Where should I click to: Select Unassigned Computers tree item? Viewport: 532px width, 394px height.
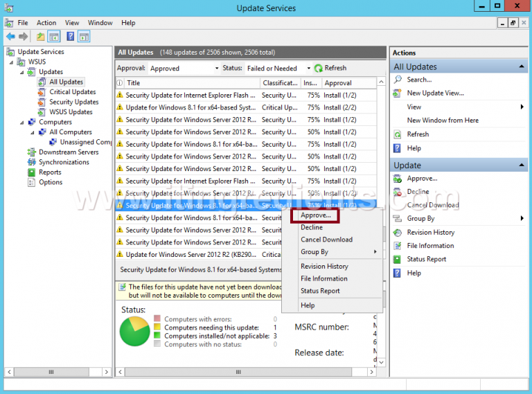tap(85, 142)
